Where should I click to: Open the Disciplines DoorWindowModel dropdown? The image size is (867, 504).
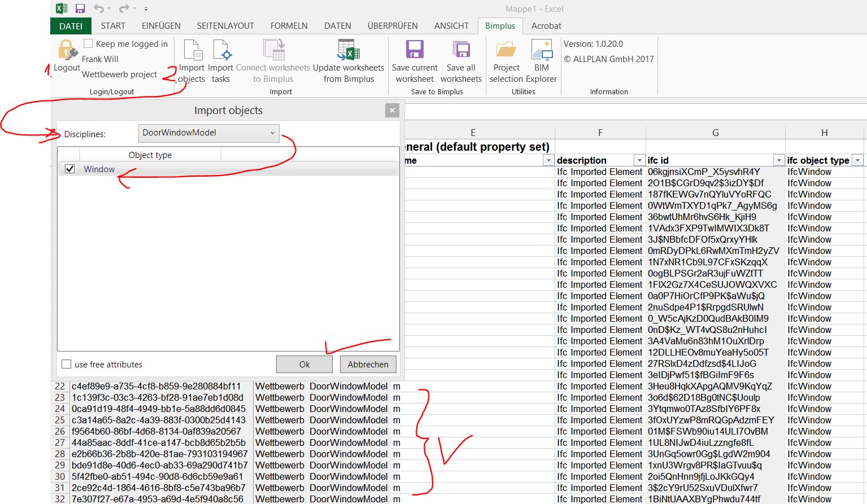[x=208, y=133]
